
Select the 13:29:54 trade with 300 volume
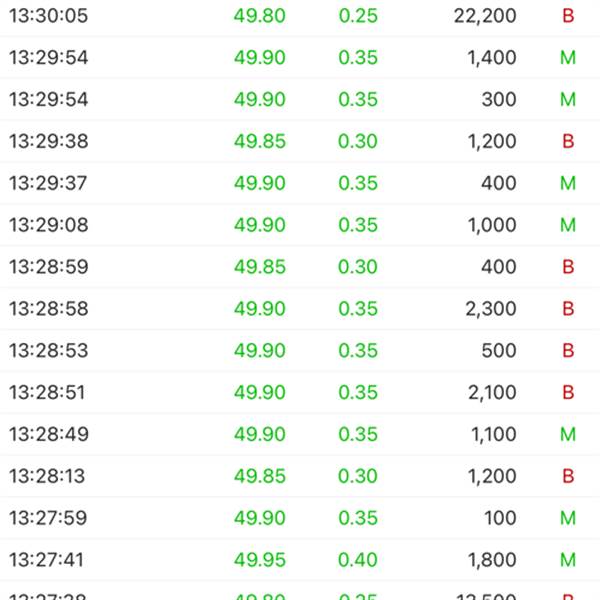(300, 99)
